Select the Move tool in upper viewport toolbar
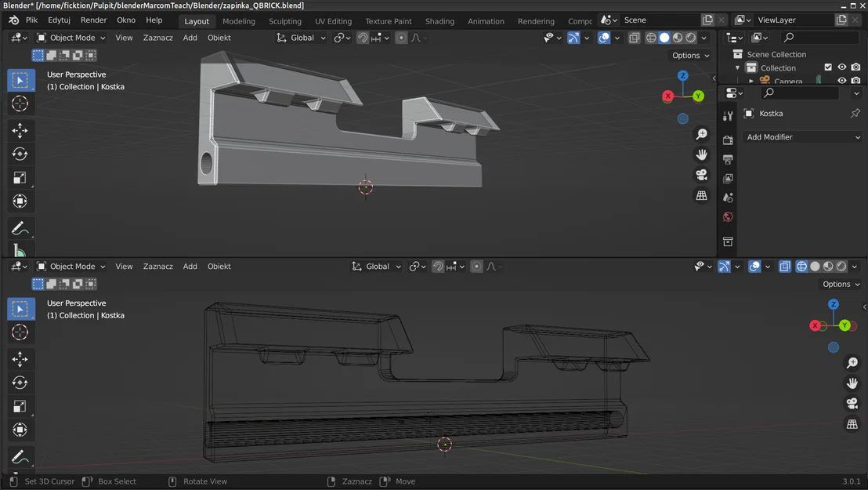The height and width of the screenshot is (490, 868). 20,130
